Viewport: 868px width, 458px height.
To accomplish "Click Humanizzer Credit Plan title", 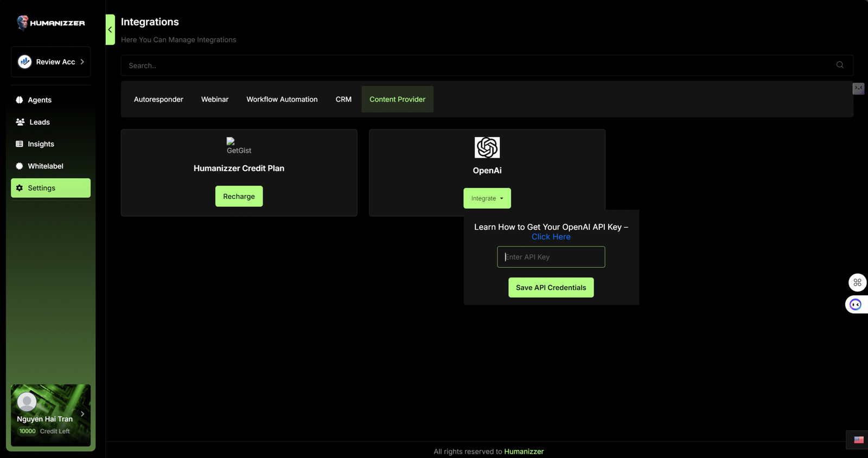I will (x=239, y=169).
